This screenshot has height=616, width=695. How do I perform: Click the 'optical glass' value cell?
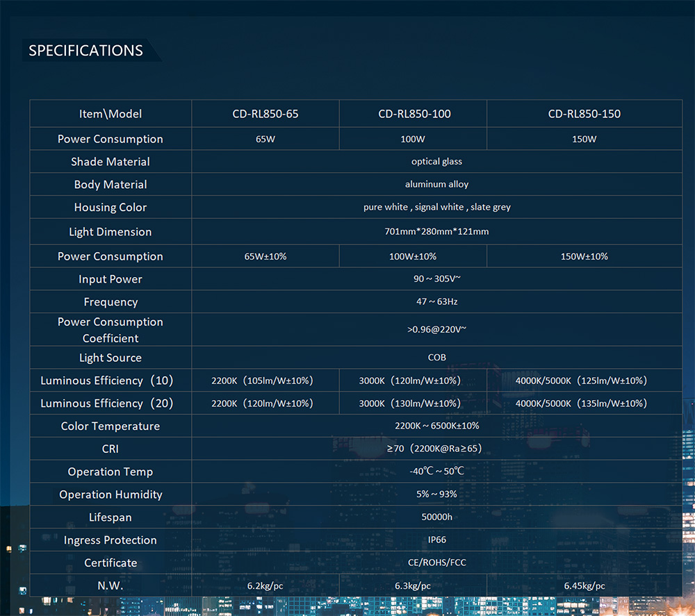436,162
